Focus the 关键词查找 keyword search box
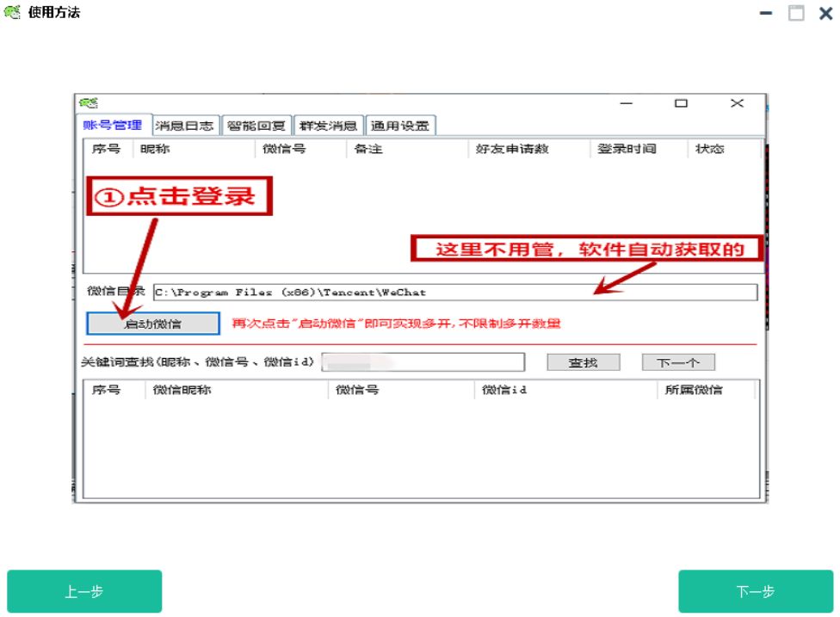The image size is (840, 617). click(x=423, y=362)
